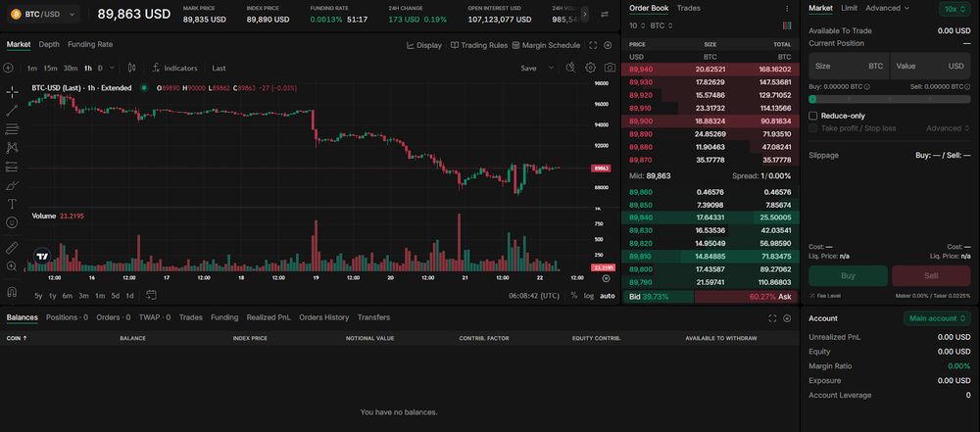The image size is (980, 432).
Task: Open the Indicators menu
Action: (175, 69)
